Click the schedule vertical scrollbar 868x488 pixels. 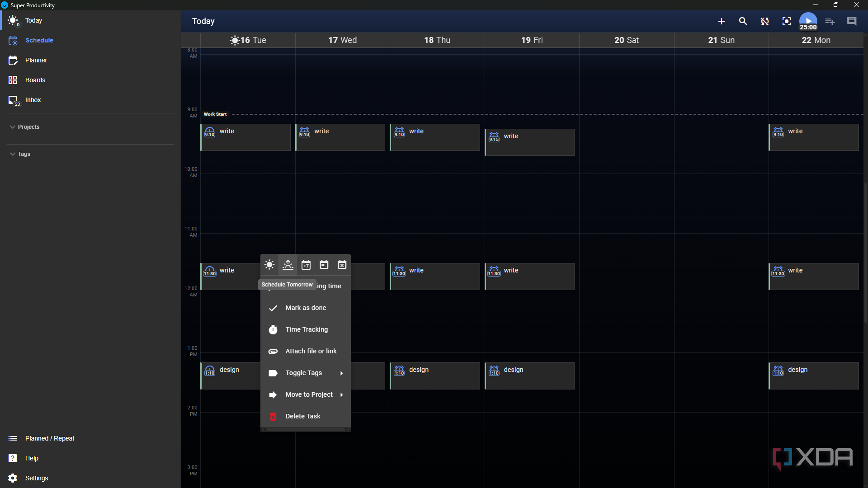click(866, 253)
